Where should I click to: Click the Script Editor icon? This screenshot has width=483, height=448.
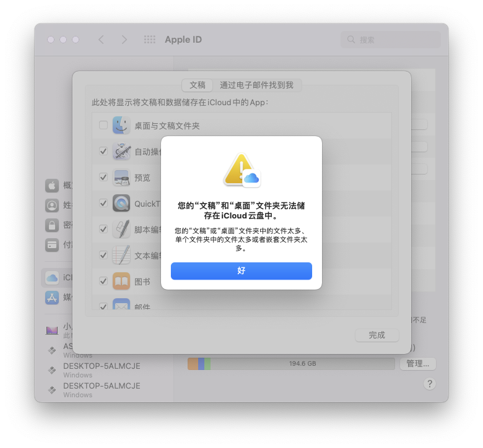pyautogui.click(x=121, y=229)
